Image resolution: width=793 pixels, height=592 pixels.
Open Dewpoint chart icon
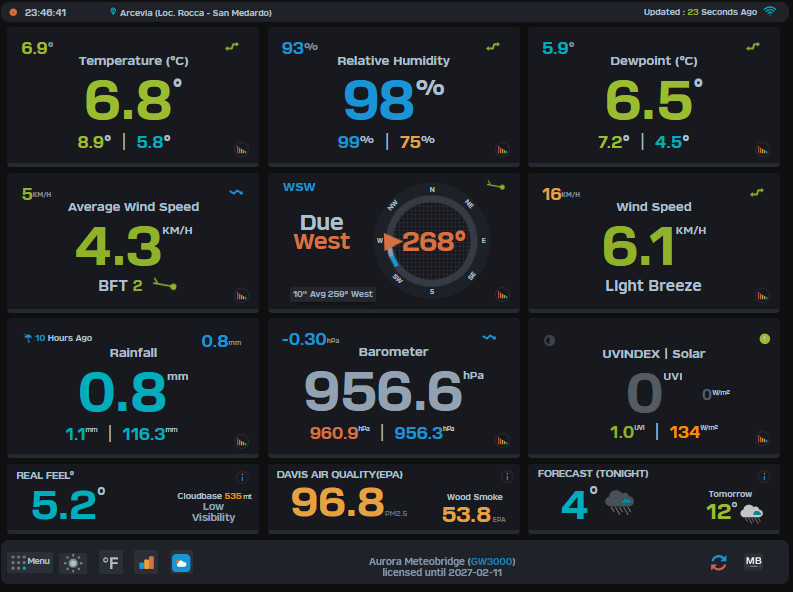(x=763, y=151)
